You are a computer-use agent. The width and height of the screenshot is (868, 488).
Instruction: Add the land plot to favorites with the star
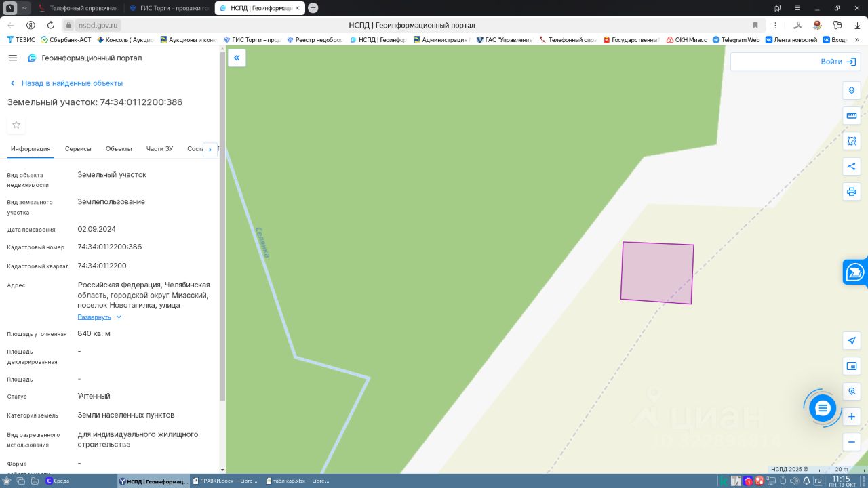[16, 125]
